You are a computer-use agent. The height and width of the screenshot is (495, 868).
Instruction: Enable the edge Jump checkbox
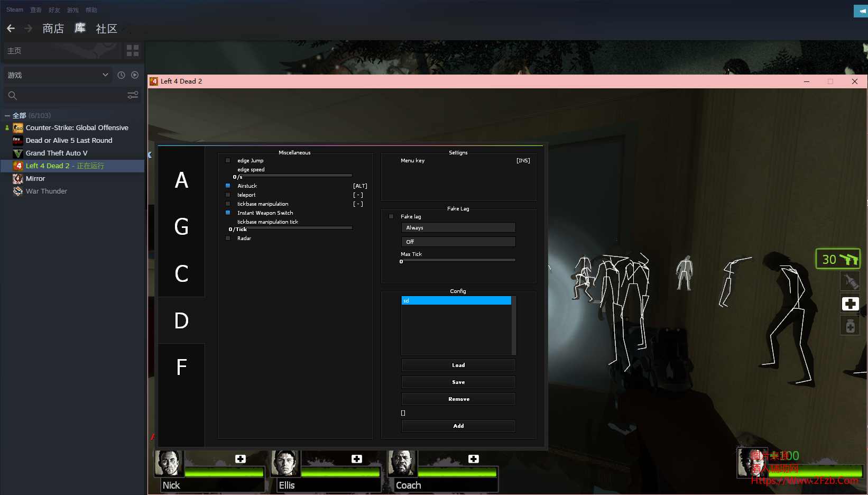click(228, 160)
